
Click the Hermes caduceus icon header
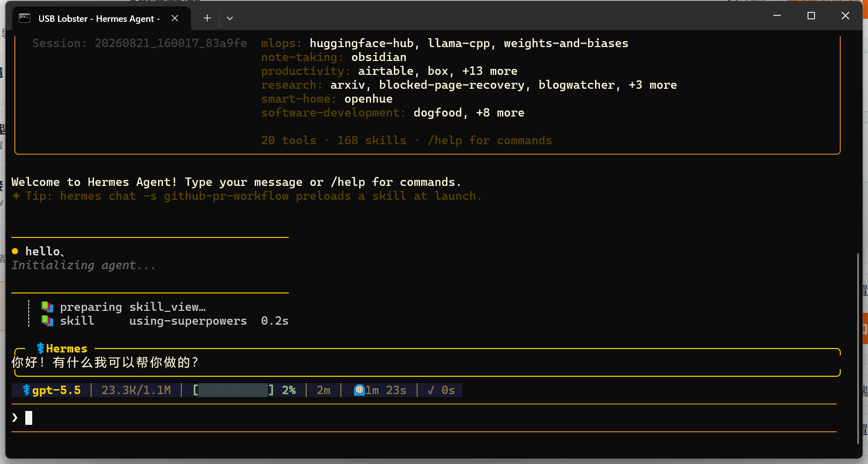point(41,348)
